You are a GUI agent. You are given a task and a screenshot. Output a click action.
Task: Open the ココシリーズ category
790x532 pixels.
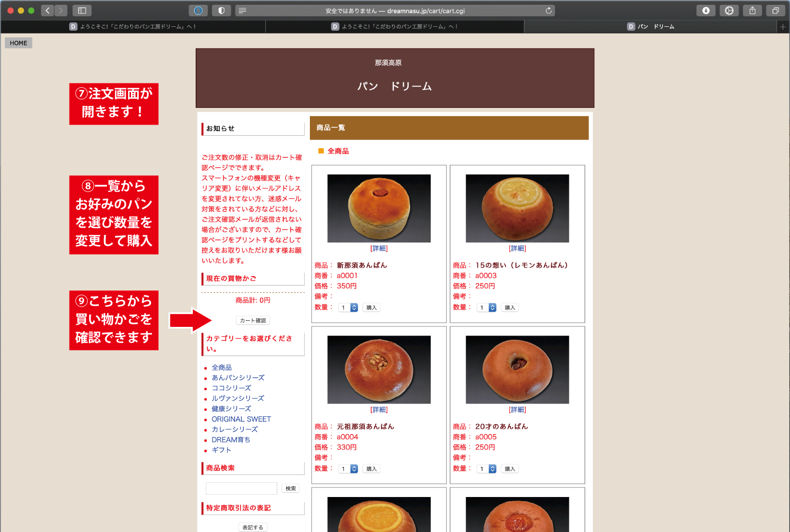pos(231,388)
